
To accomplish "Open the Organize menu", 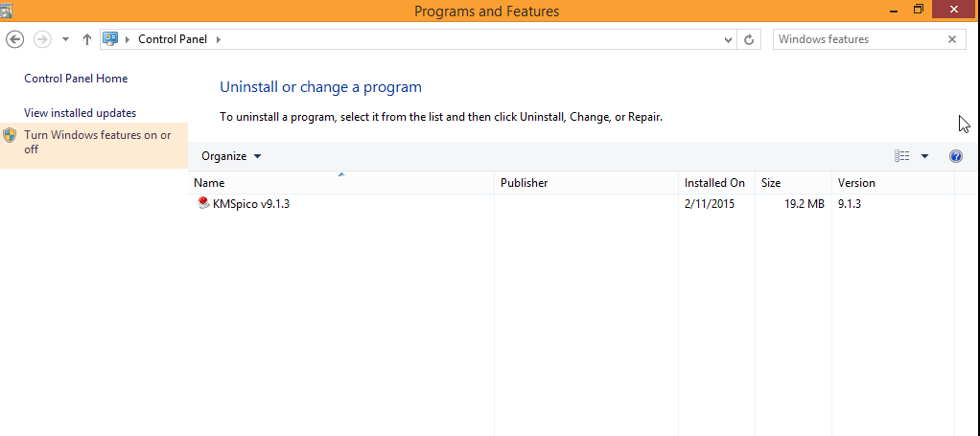I will pos(231,156).
